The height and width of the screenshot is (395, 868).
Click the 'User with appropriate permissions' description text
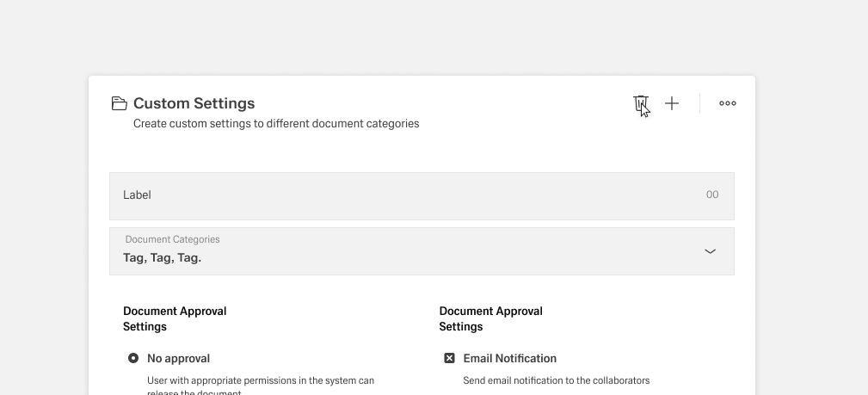[261, 380]
